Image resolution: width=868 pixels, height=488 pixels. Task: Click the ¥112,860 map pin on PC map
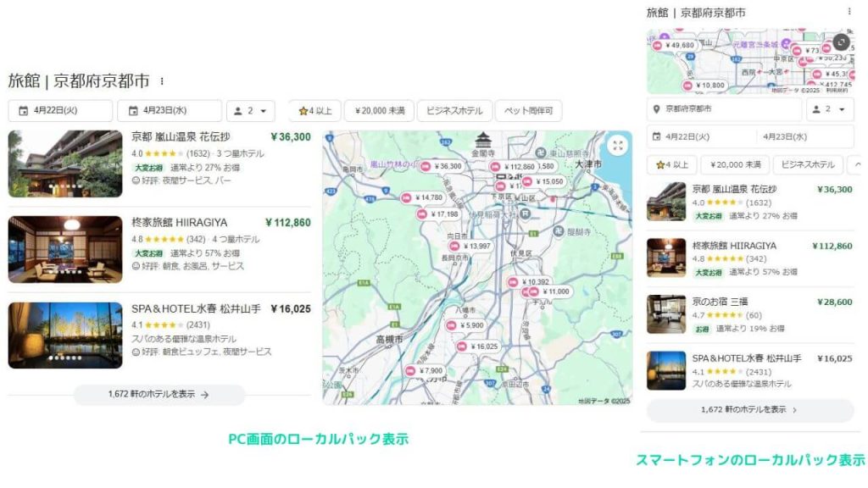[514, 167]
